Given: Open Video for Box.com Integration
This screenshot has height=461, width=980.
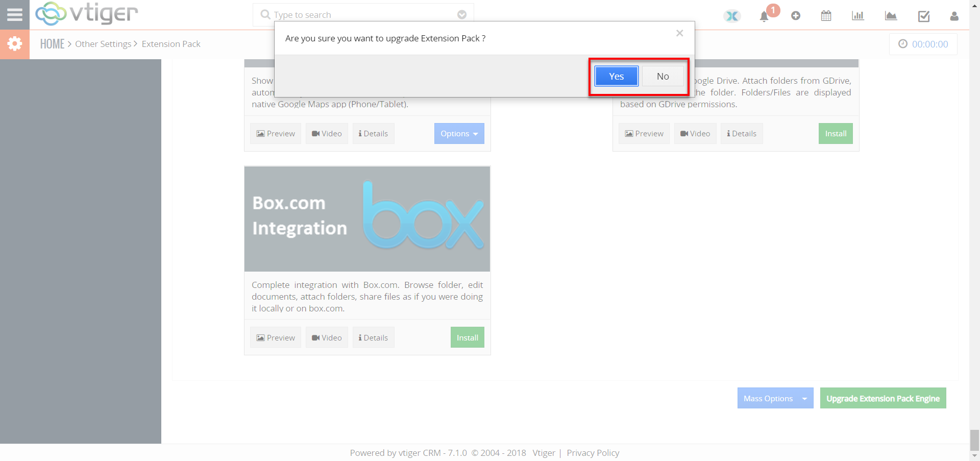Looking at the screenshot, I should coord(327,337).
